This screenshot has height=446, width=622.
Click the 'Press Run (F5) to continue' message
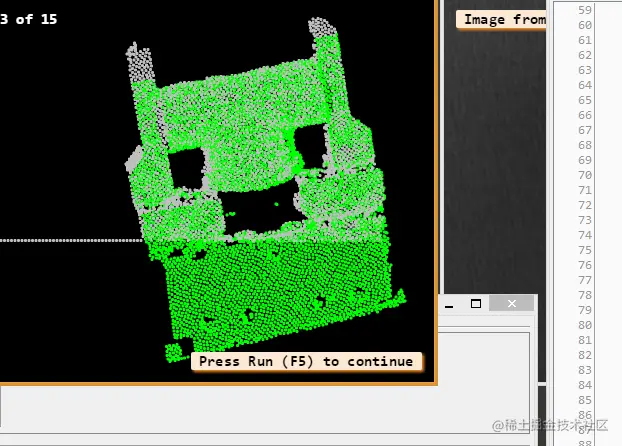[x=307, y=361]
